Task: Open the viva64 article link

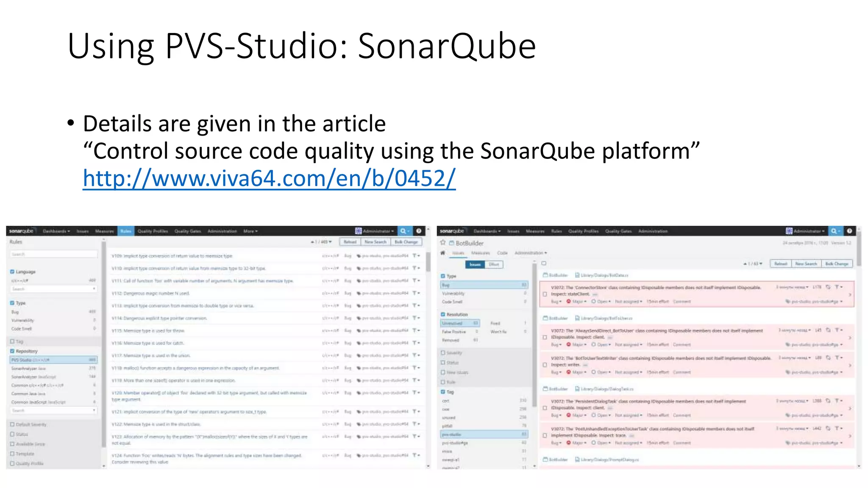Action: coord(269,178)
